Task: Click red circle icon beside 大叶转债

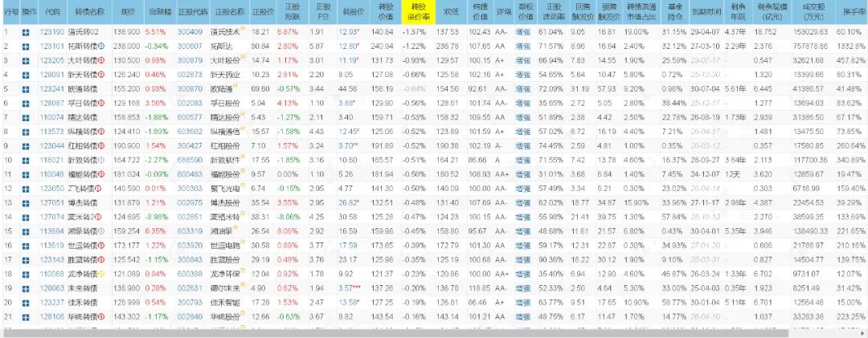Action: [x=101, y=61]
